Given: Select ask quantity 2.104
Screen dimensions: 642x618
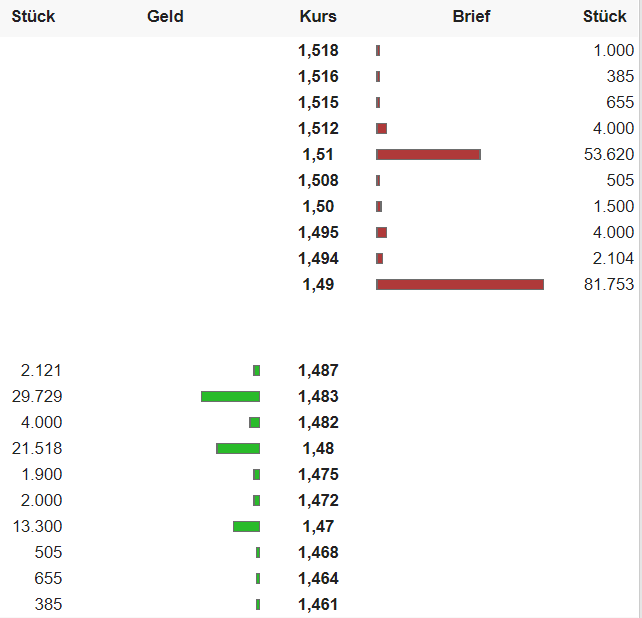Looking at the screenshot, I should click(x=613, y=258).
